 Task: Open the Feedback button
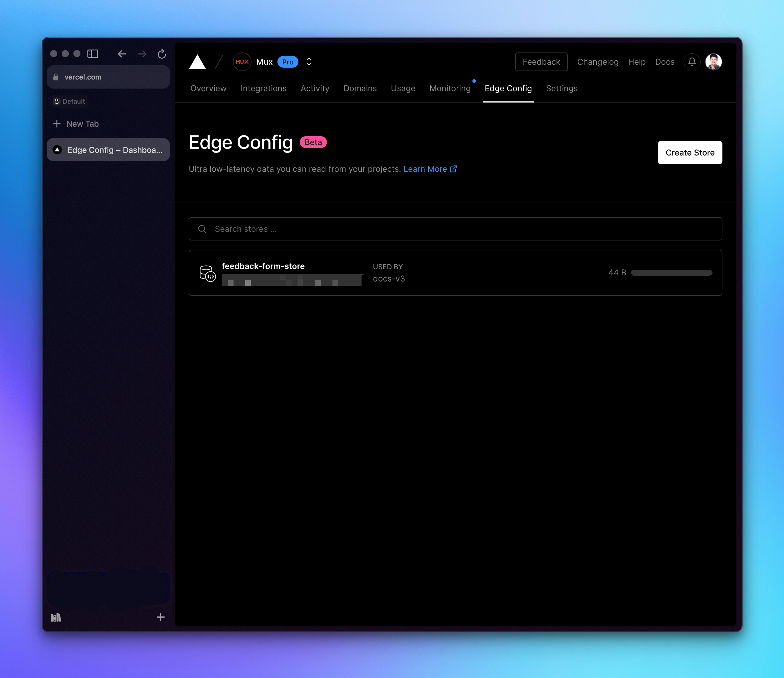[541, 62]
